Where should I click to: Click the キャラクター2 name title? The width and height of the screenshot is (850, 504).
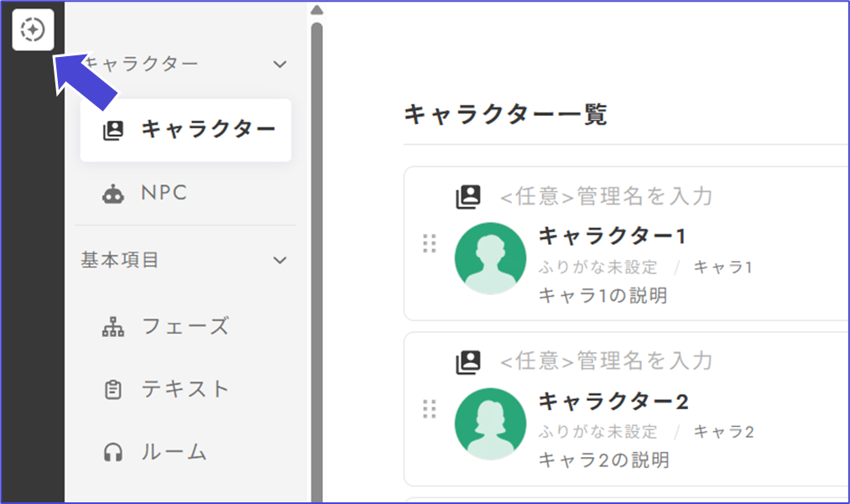coord(613,402)
